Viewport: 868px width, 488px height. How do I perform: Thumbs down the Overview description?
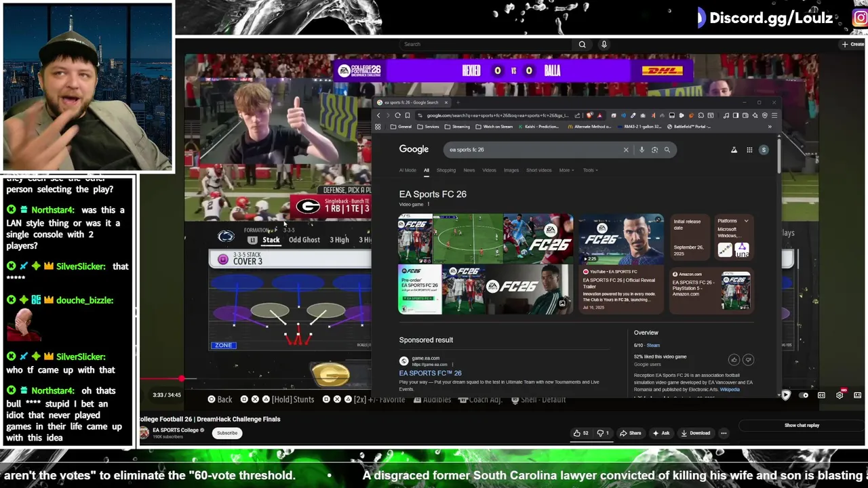[748, 360]
